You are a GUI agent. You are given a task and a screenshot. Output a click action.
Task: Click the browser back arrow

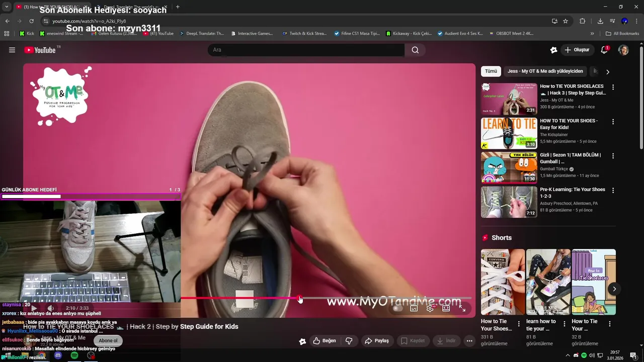tap(7, 21)
